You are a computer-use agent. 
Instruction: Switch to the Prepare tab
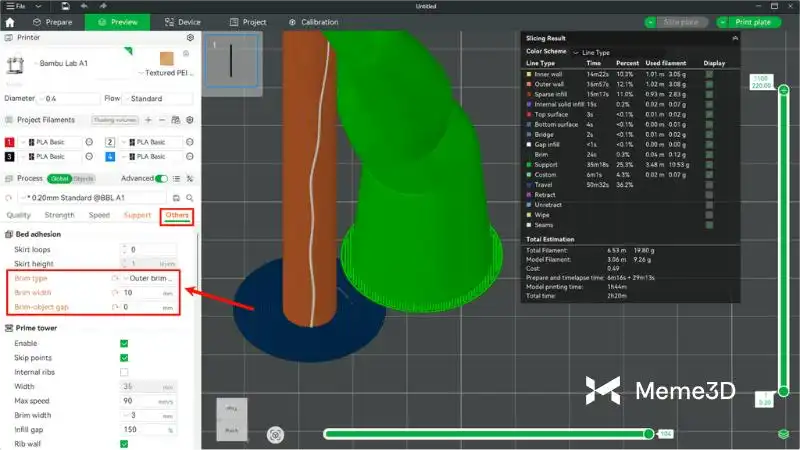pos(51,21)
